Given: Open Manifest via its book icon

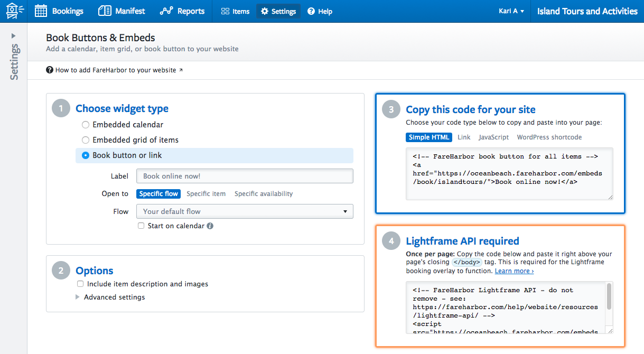Looking at the screenshot, I should tap(105, 11).
